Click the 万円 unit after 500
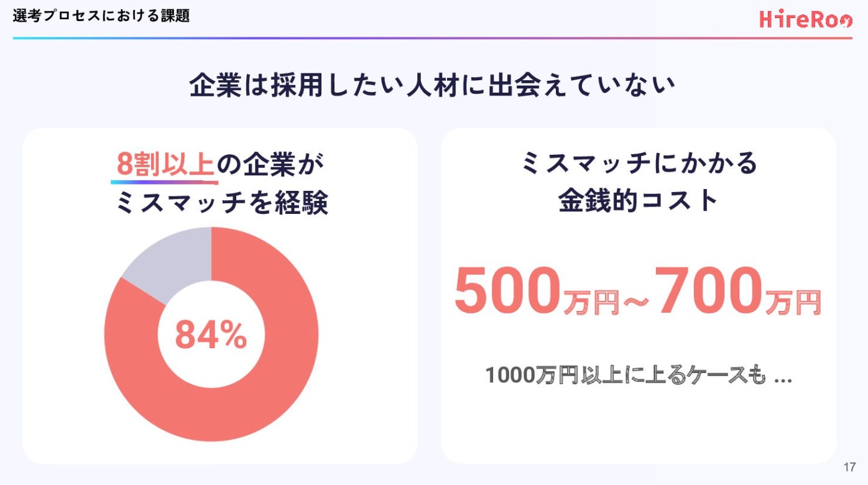 (x=591, y=302)
